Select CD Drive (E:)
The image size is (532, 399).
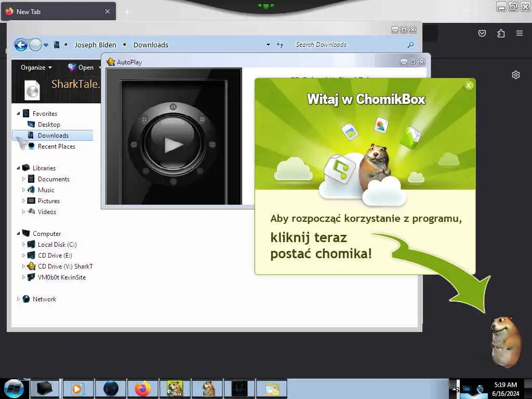point(55,255)
